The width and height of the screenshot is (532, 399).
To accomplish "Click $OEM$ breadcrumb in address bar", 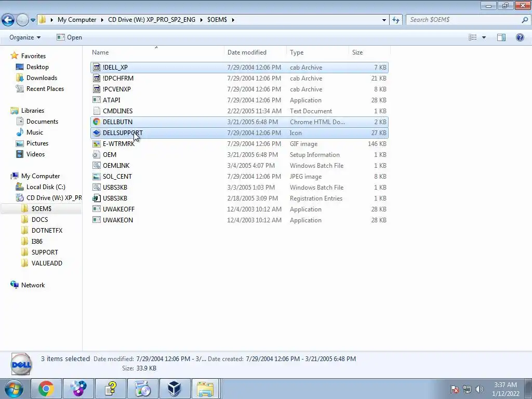I will pyautogui.click(x=217, y=20).
